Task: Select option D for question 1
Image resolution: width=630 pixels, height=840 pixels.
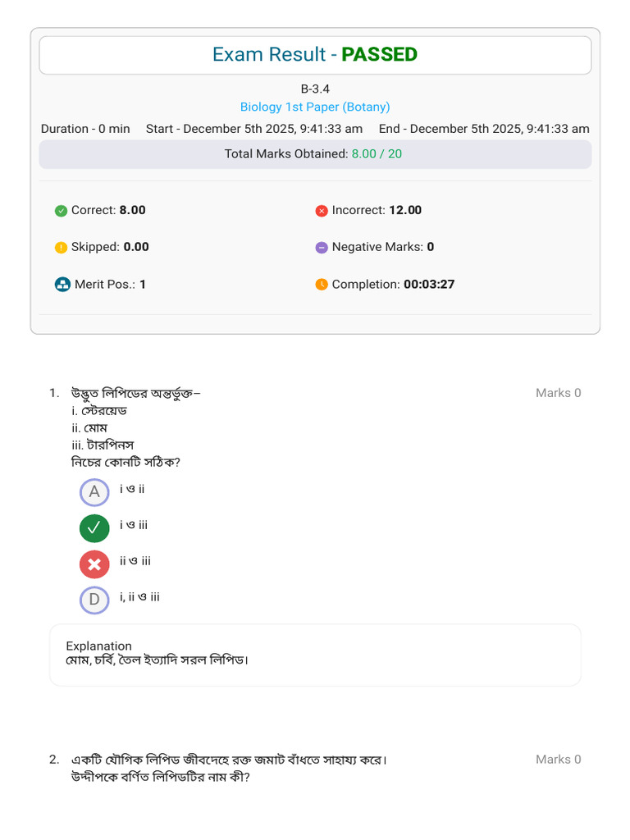Action: (94, 600)
